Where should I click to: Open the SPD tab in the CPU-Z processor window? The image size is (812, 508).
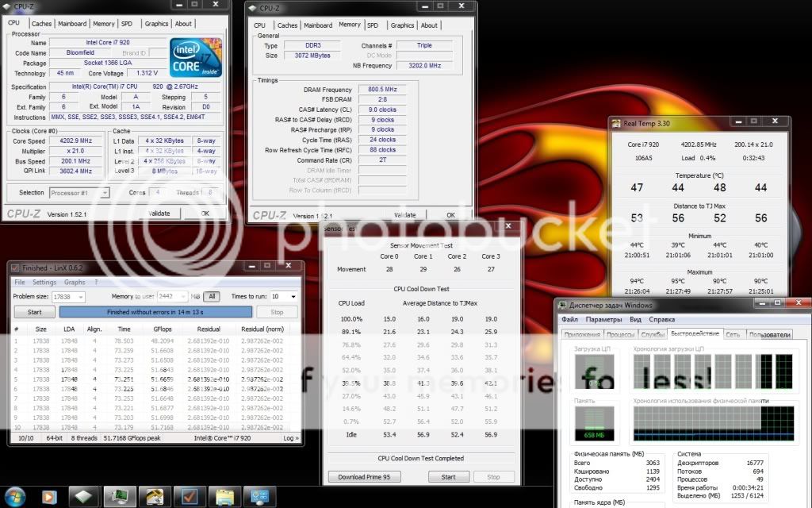[x=127, y=24]
